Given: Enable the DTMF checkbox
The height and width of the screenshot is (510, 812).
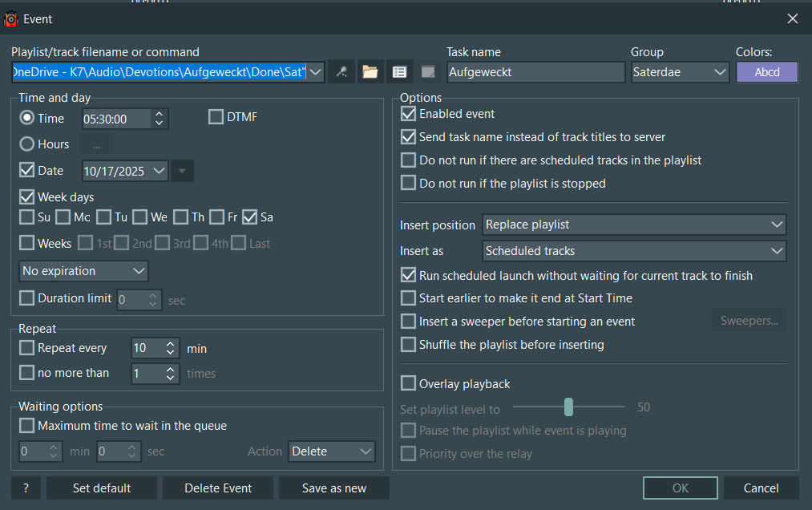Looking at the screenshot, I should point(216,118).
